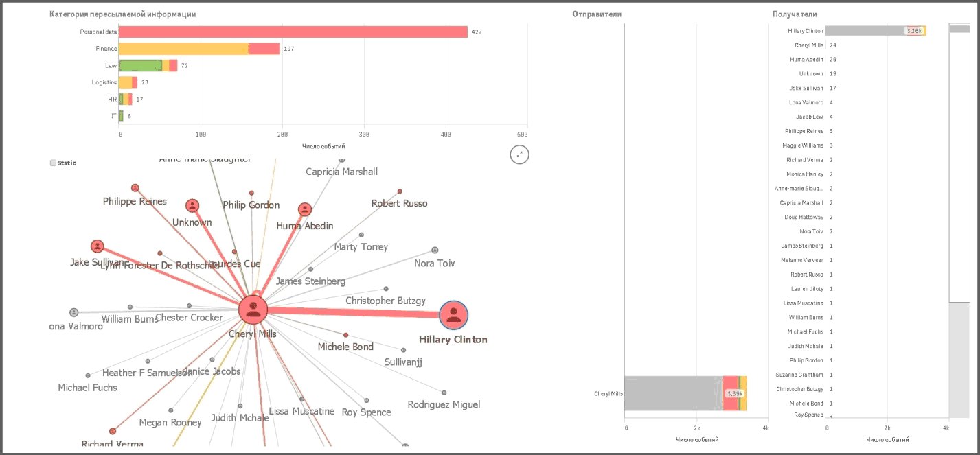Screen dimensions: 980x455
Task: Select Hillary Clinton recipient bar
Action: (865, 31)
